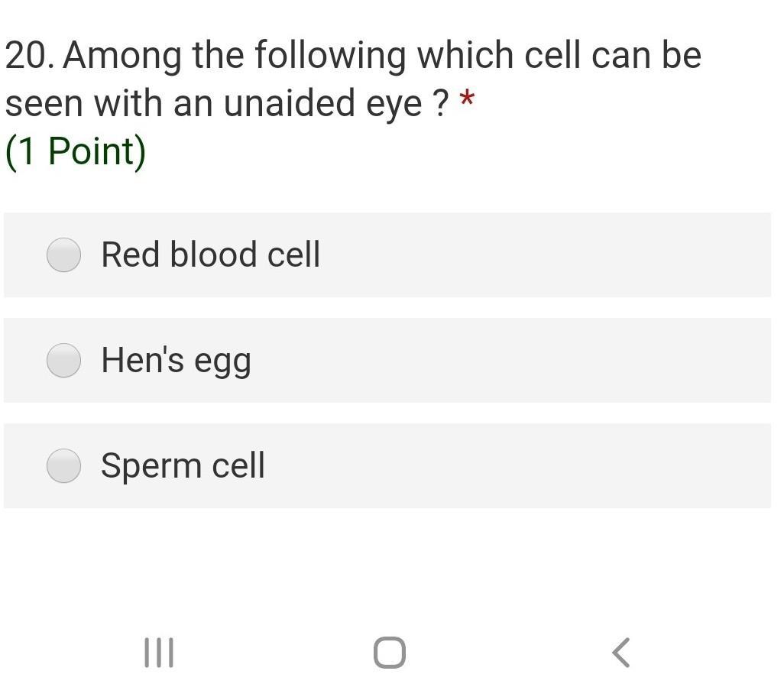
Task: Select the Red blood cell radio button
Action: pyautogui.click(x=64, y=255)
